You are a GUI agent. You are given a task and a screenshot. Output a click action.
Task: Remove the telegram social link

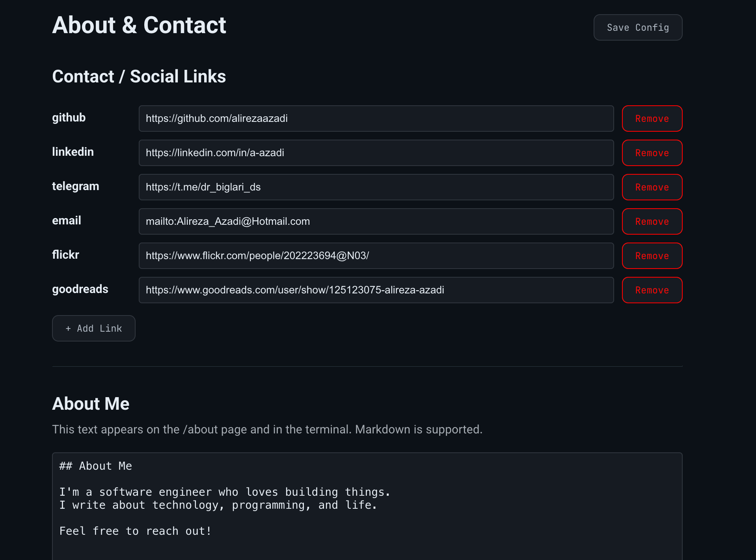point(652,187)
